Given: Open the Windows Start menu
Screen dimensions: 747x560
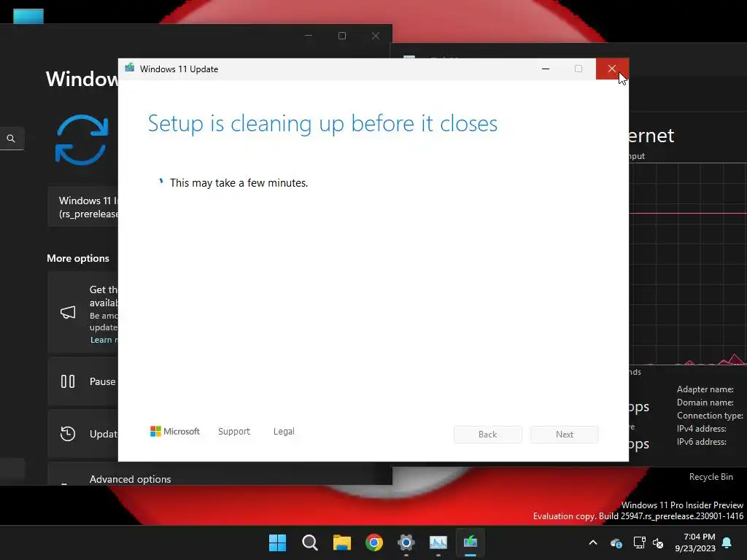Looking at the screenshot, I should click(x=277, y=542).
